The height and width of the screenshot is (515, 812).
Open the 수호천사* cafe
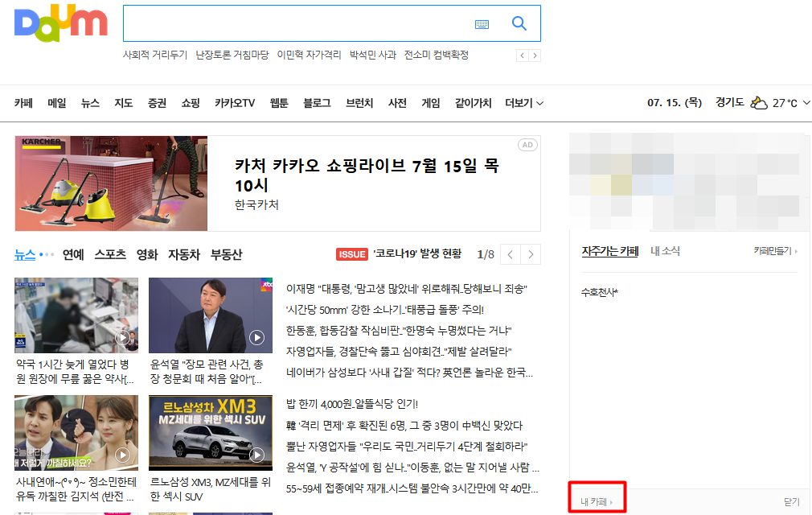tap(599, 292)
